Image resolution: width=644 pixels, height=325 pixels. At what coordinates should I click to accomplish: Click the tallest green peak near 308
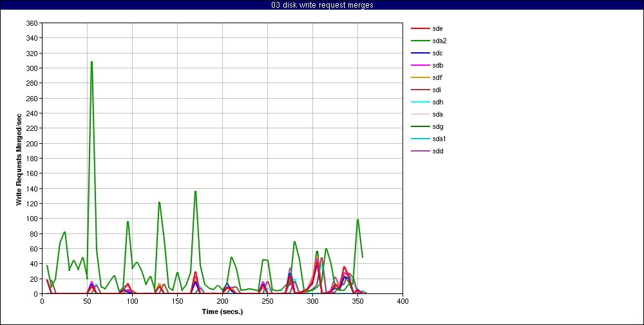[x=91, y=62]
